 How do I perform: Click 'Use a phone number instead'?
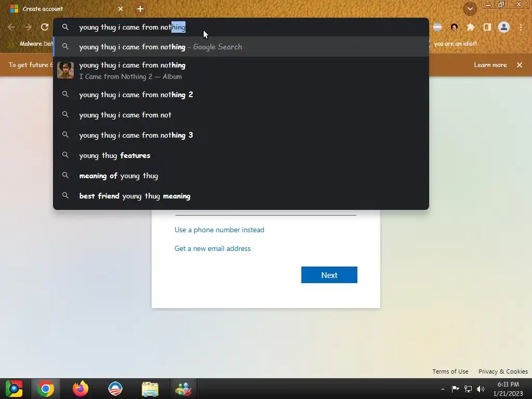tap(219, 230)
